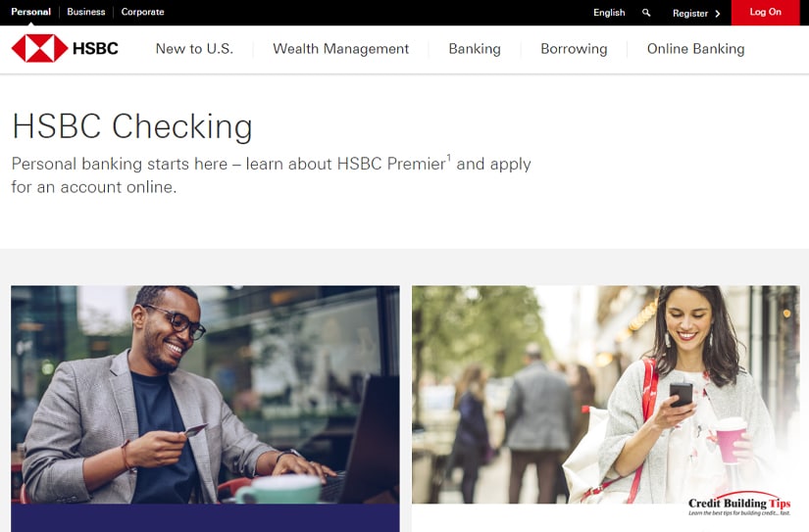Open the Online Banking menu
Image resolution: width=809 pixels, height=532 pixels.
click(695, 49)
